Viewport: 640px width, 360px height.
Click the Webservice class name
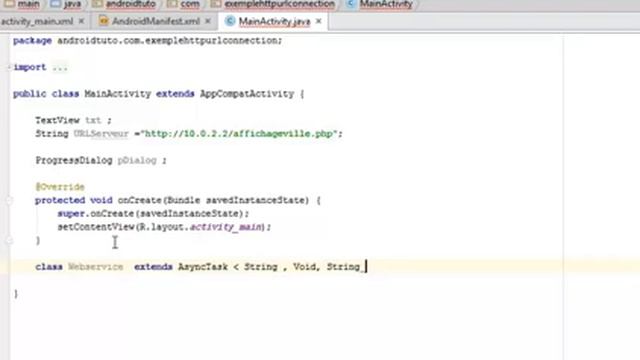click(x=96, y=267)
